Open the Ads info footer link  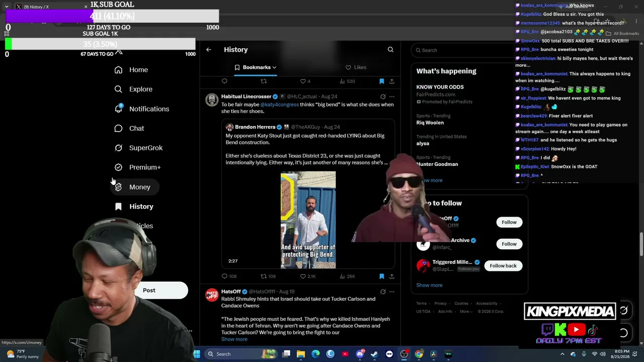[x=445, y=312]
